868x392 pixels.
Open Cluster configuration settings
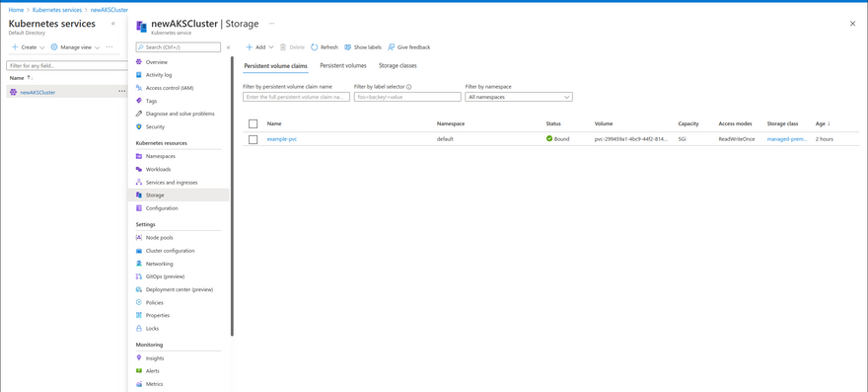(170, 251)
